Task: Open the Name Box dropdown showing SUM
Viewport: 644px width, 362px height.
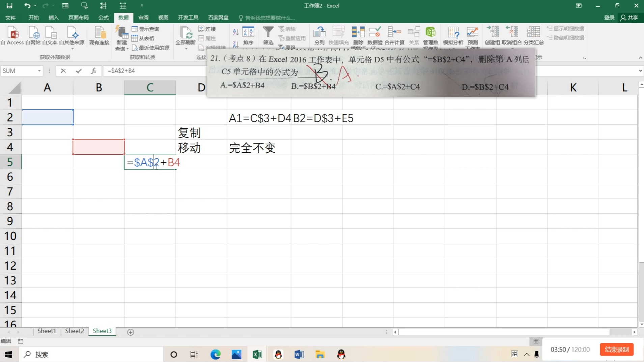Action: [38, 71]
